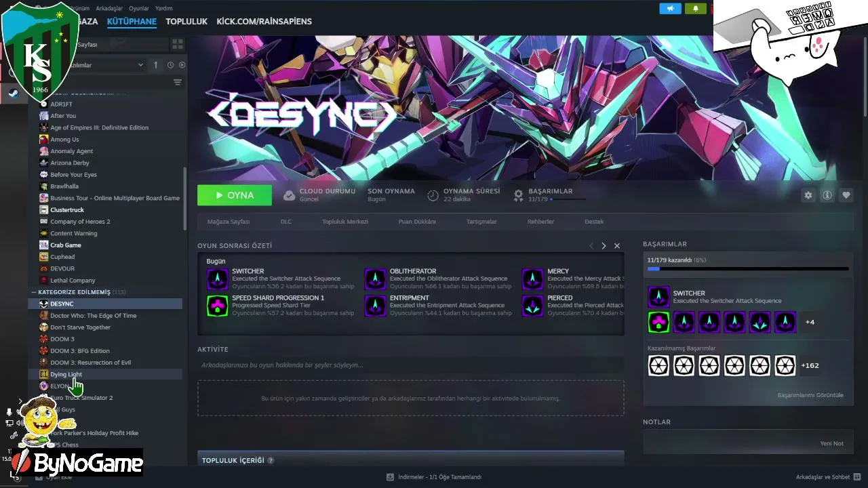Open the Tartışmalar tab
The height and width of the screenshot is (488, 868).
point(481,222)
